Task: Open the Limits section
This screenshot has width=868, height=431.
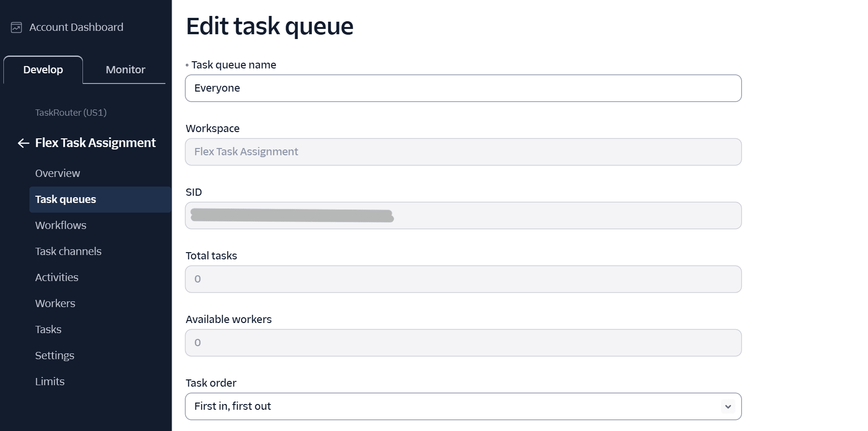Action: tap(50, 381)
